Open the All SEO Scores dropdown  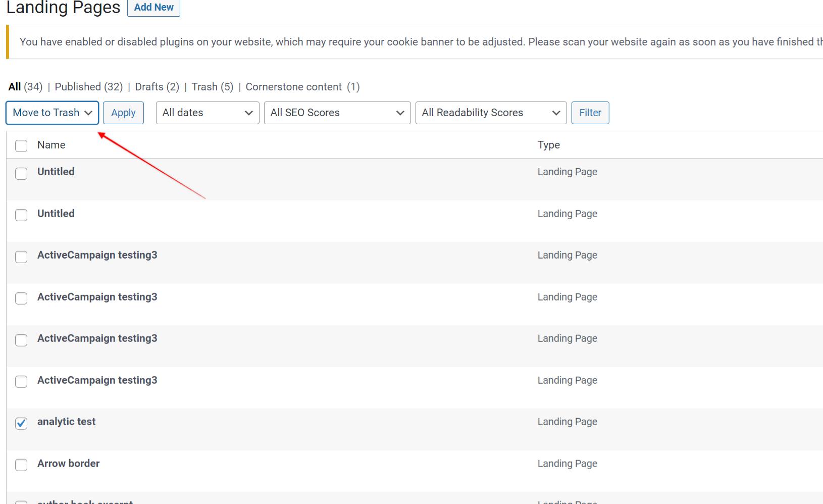point(337,113)
